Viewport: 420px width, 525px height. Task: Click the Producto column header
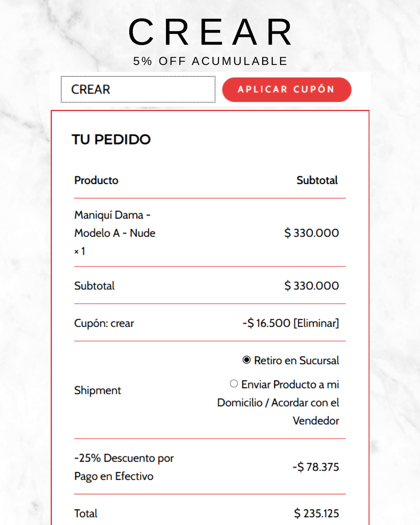point(96,180)
